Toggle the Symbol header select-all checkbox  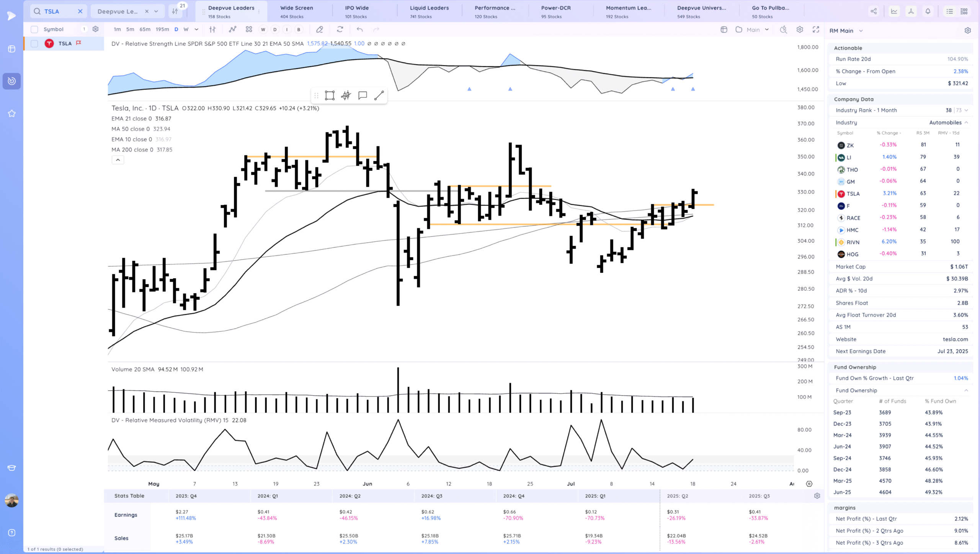(x=34, y=29)
